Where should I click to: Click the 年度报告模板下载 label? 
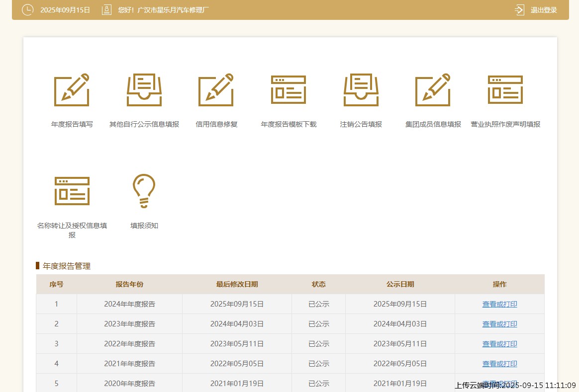coord(289,124)
